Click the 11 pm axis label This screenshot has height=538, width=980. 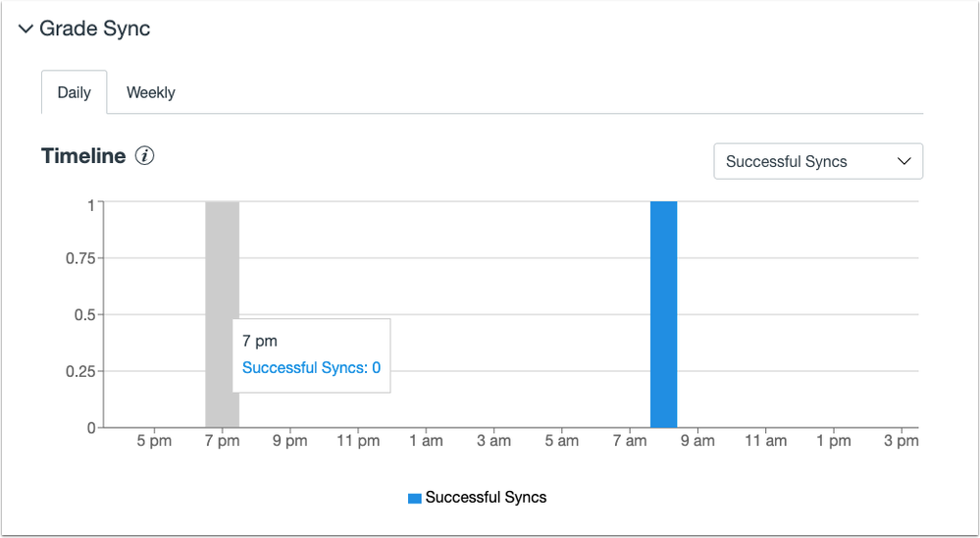tap(358, 442)
